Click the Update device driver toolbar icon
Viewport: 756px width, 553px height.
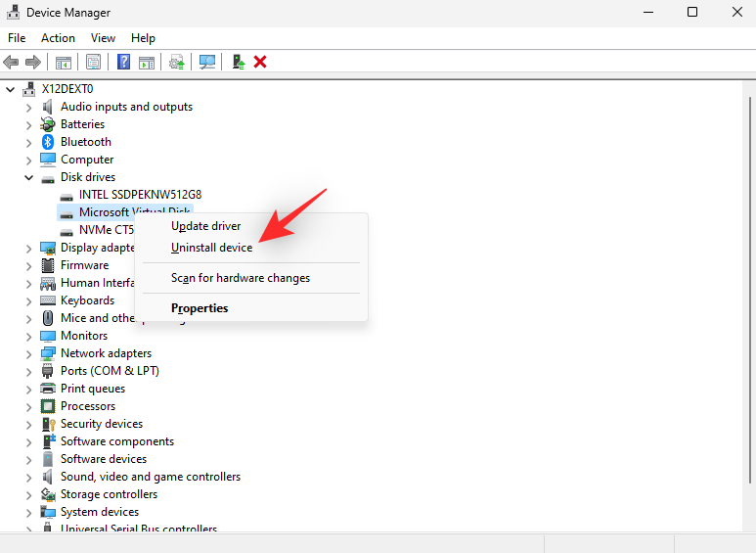(176, 63)
